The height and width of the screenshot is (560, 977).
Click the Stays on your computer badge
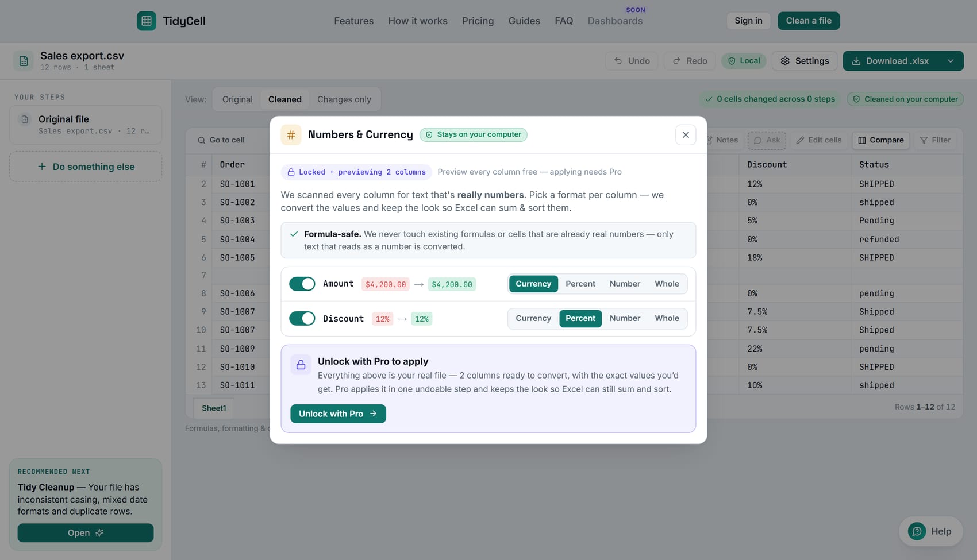point(473,134)
